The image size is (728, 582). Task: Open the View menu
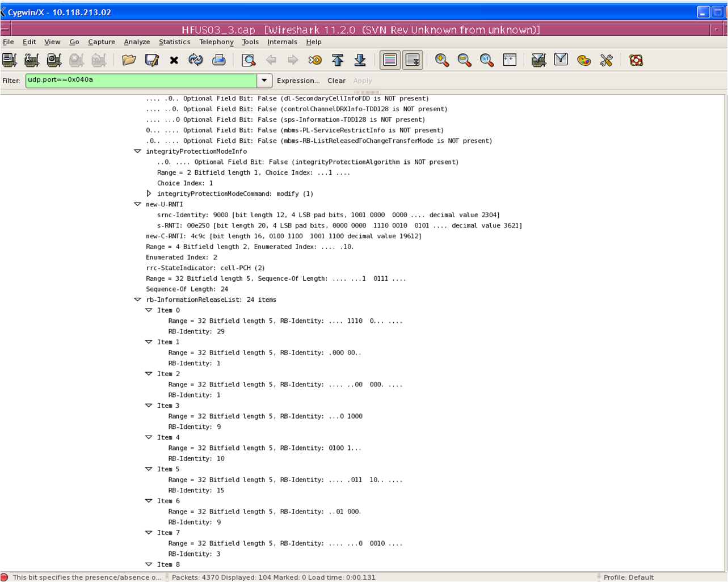click(x=52, y=42)
